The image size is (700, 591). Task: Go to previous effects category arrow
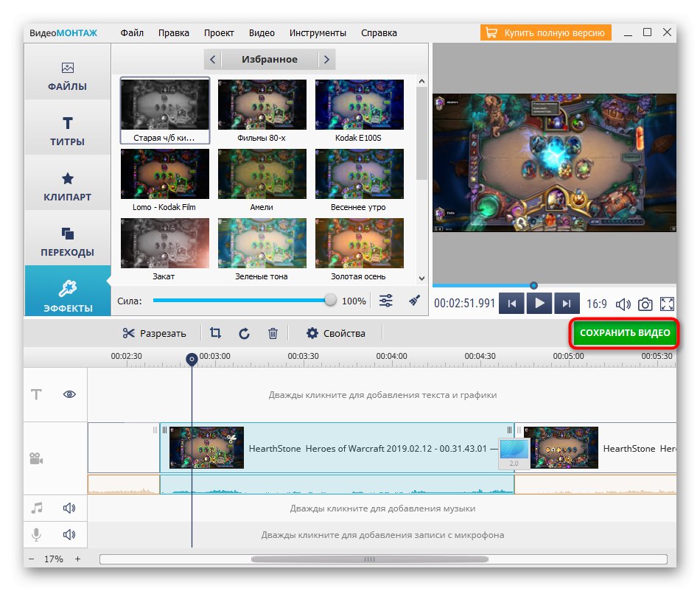(x=212, y=60)
